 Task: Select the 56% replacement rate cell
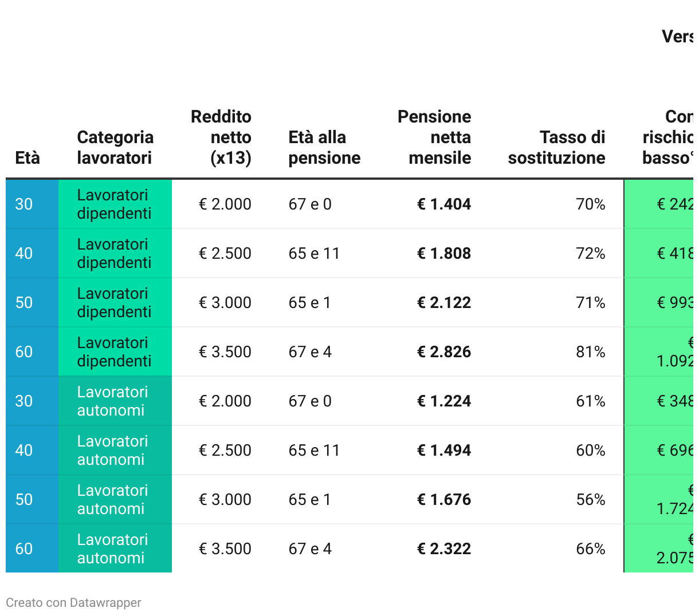pos(591,500)
